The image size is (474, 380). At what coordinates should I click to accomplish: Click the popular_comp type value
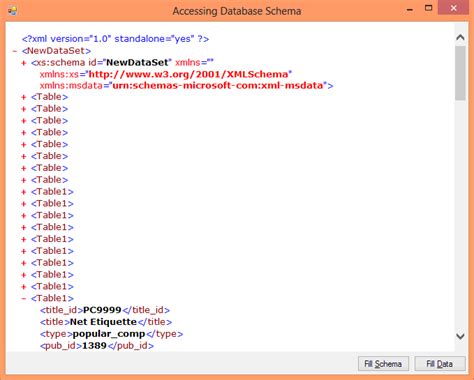tap(109, 334)
